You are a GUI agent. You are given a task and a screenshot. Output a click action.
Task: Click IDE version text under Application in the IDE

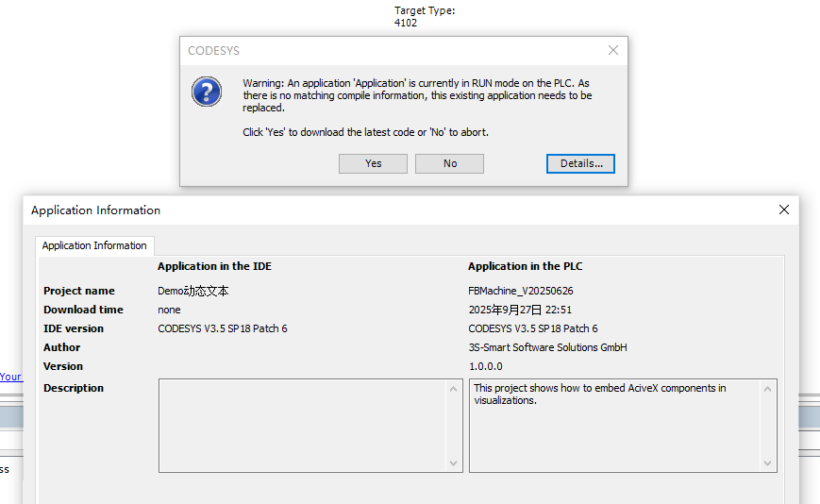[x=223, y=328]
